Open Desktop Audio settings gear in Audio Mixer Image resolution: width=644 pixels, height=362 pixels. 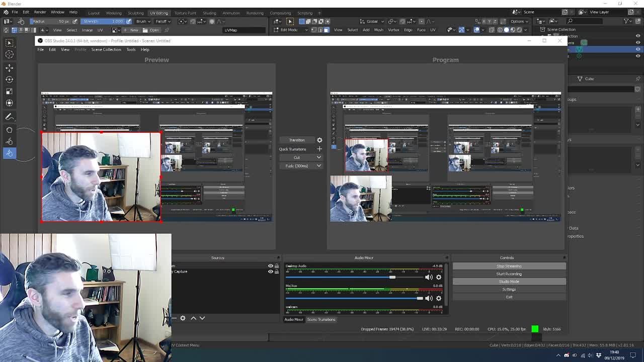[438, 277]
